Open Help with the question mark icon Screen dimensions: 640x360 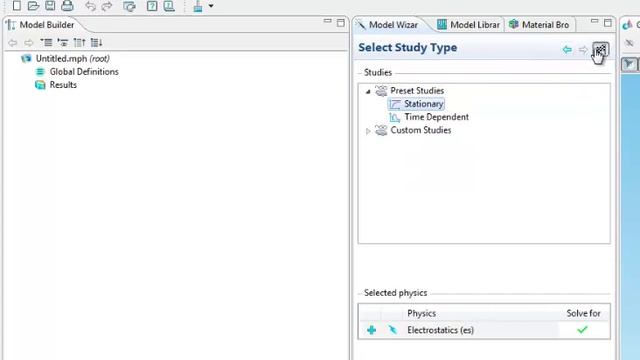tap(152, 6)
